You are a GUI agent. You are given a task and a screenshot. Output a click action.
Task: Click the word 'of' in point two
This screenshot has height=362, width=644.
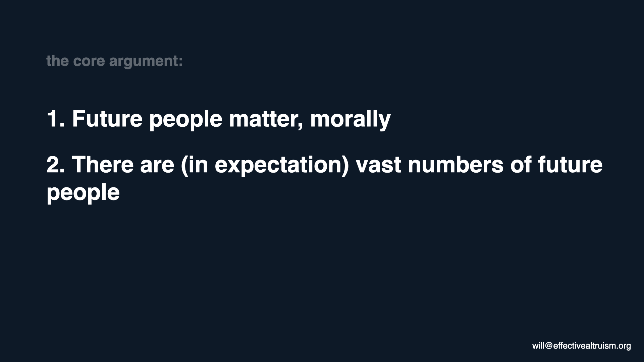[x=521, y=165]
